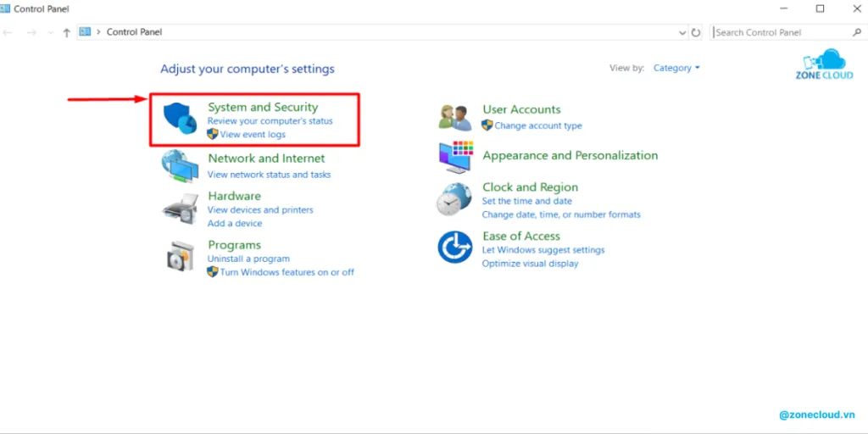Click the Control Panel title bar icon

(5, 8)
